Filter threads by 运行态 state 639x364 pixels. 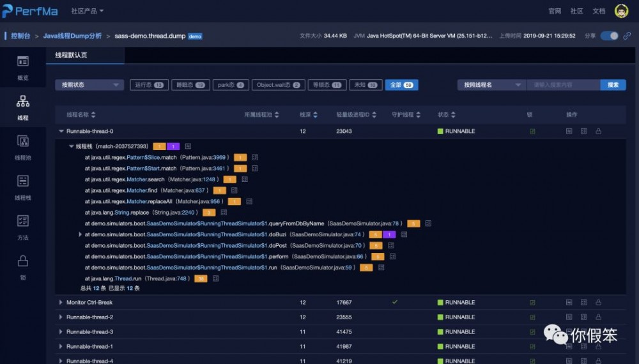148,85
